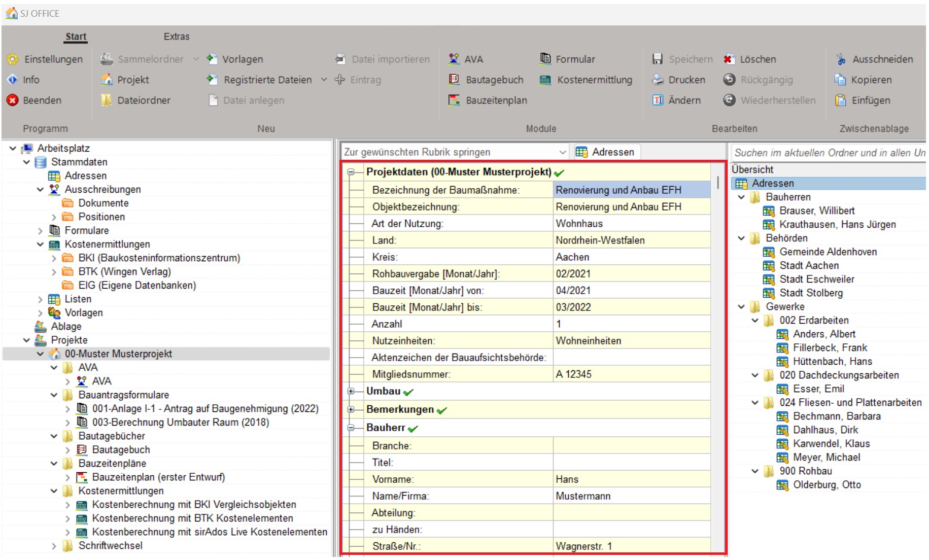Image resolution: width=929 pixels, height=560 pixels.
Task: Create new Projekt via ribbon icon
Action: point(107,80)
